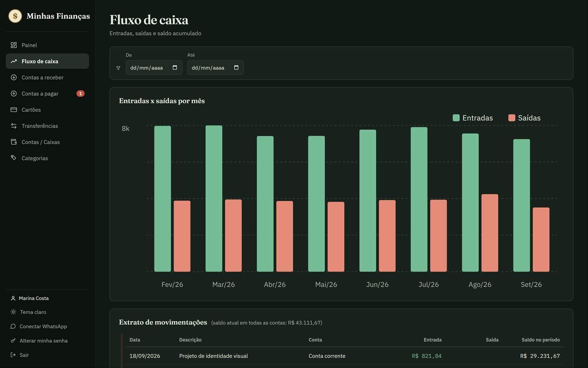Click the logout icon beside Sair
This screenshot has height=368, width=588.
tap(13, 355)
